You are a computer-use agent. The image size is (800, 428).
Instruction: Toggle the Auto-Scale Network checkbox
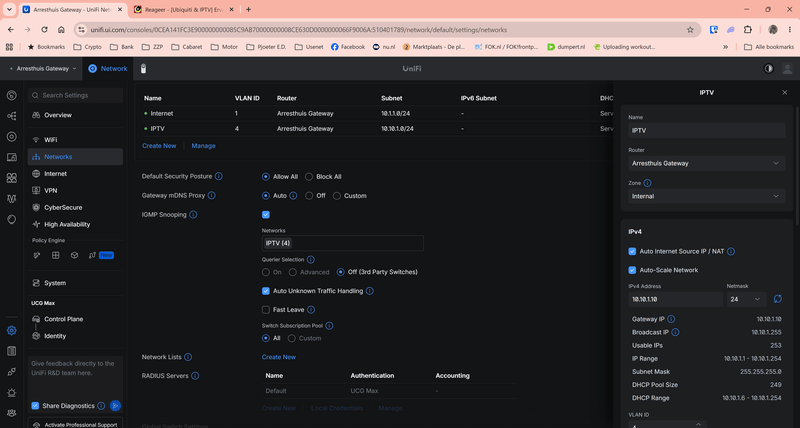tap(632, 270)
